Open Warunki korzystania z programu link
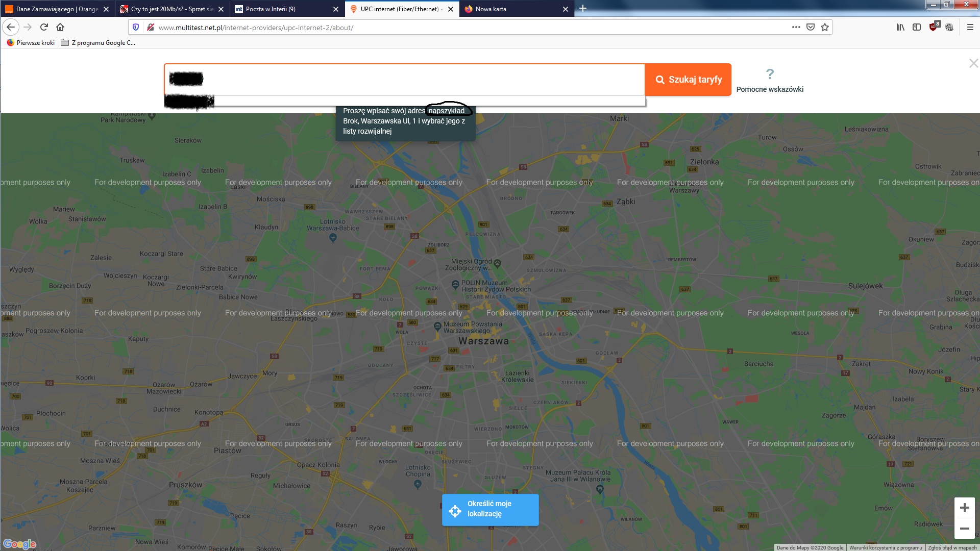980x551 pixels. click(x=886, y=547)
